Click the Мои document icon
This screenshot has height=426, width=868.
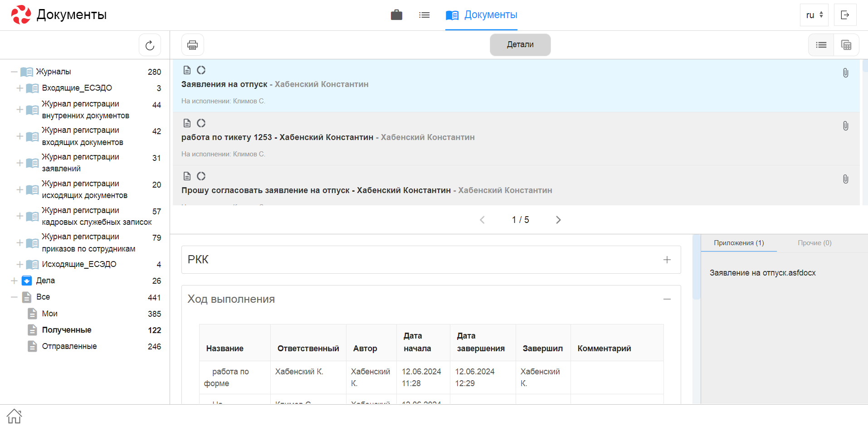click(32, 314)
